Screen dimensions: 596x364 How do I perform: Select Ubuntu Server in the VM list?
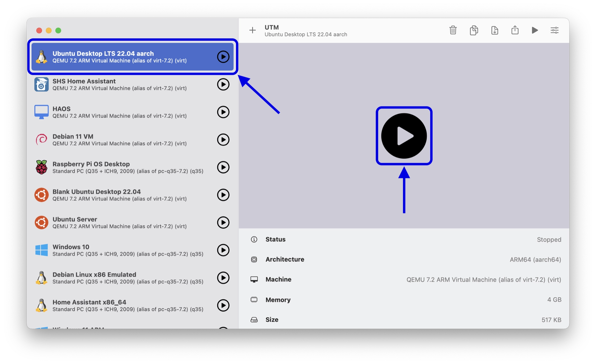tap(133, 223)
